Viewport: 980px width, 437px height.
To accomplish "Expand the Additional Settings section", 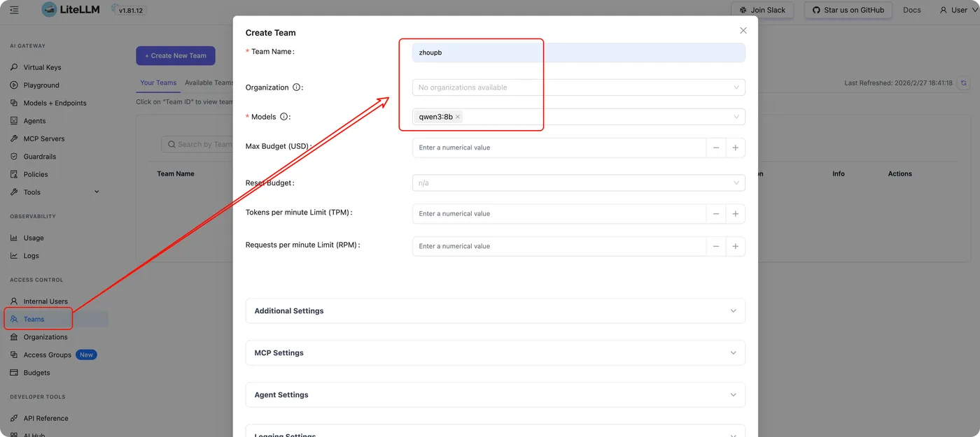I will (495, 311).
